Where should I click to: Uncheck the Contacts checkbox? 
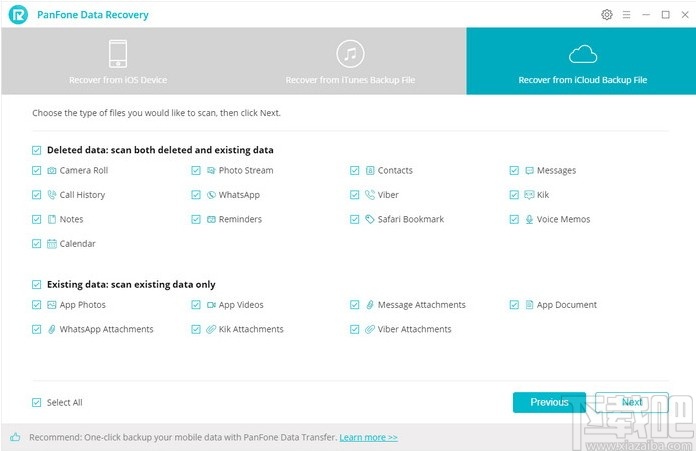[355, 171]
